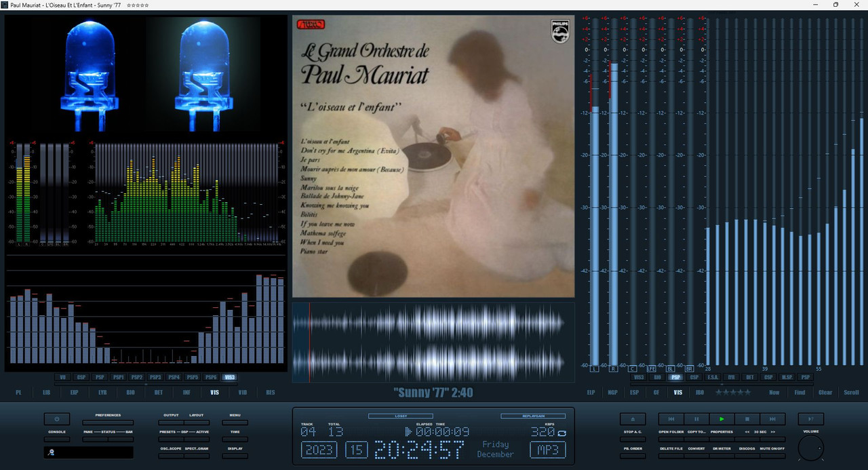
Task: Toggle the status Pane button
Action: click(95, 439)
